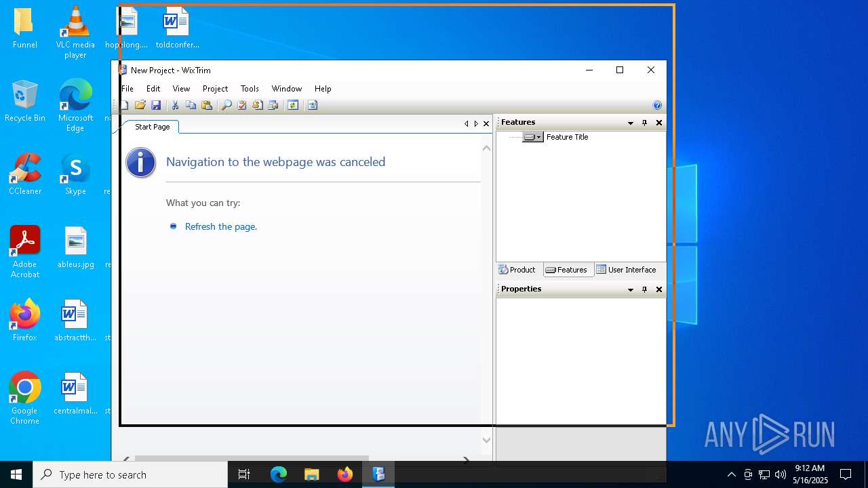Launch Microsoft Edge from the taskbar
868x488 pixels.
(279, 474)
